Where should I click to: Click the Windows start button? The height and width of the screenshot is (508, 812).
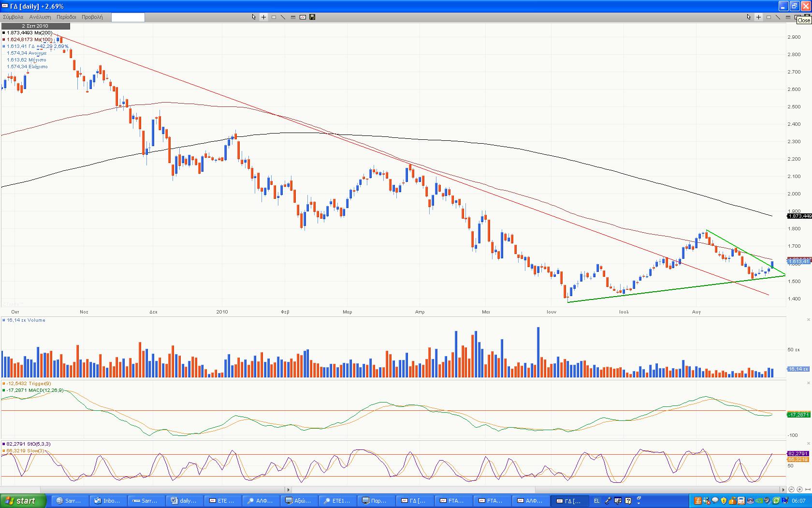23,501
